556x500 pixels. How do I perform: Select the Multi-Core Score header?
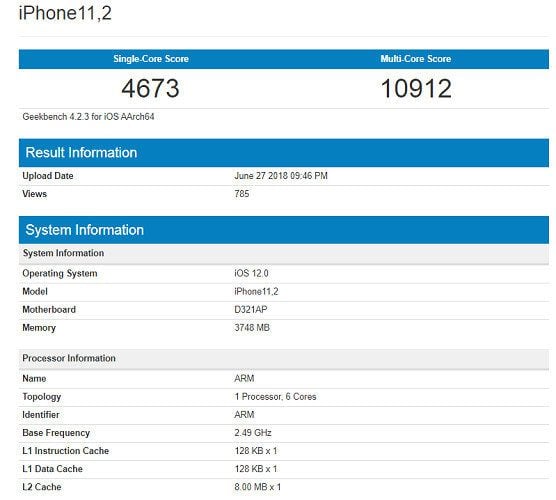click(416, 59)
